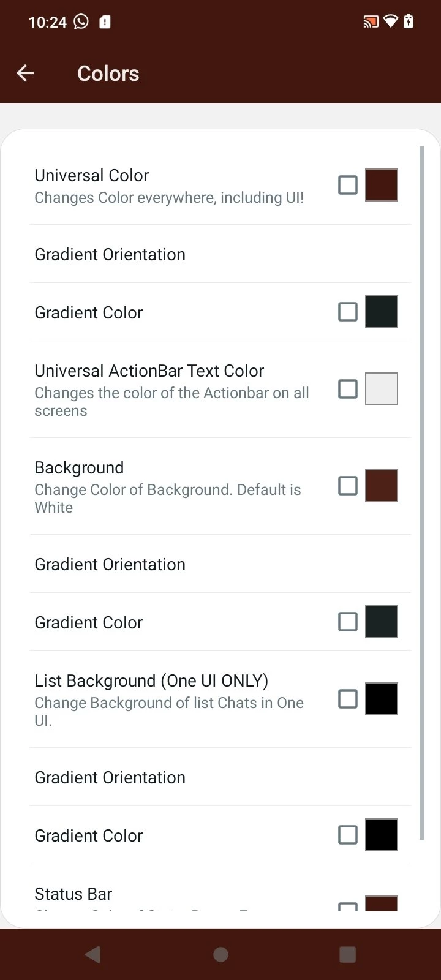
Task: Enable the Universal Color checkbox
Action: [348, 185]
